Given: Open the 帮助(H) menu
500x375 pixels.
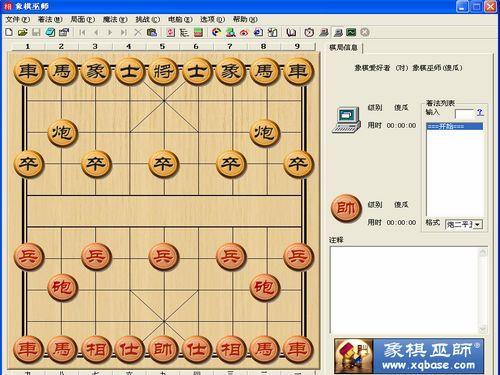Looking at the screenshot, I should tap(245, 19).
